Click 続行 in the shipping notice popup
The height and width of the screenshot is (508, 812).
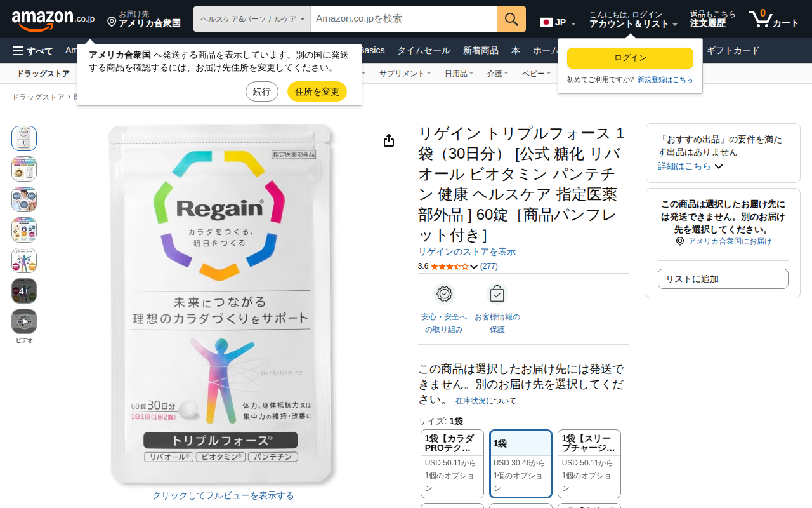[x=262, y=91]
